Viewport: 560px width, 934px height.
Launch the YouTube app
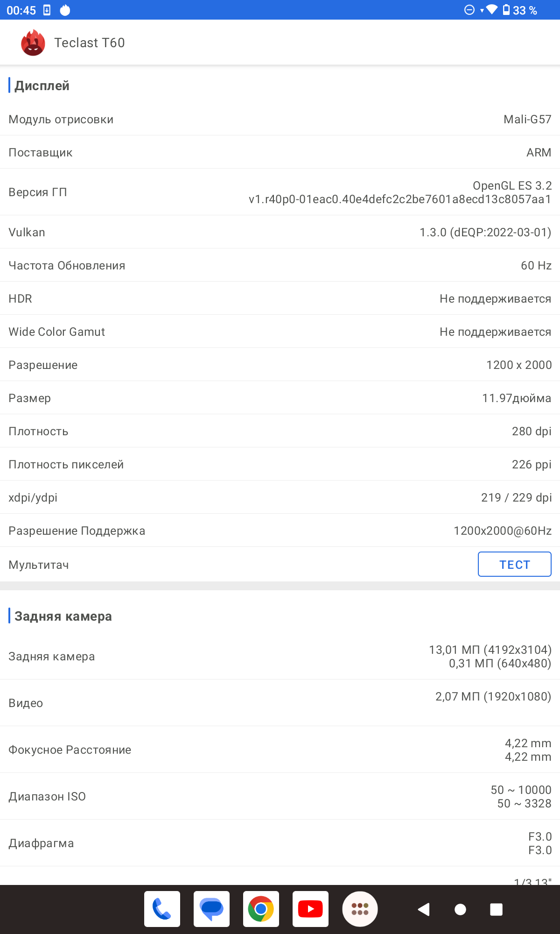pos(310,909)
